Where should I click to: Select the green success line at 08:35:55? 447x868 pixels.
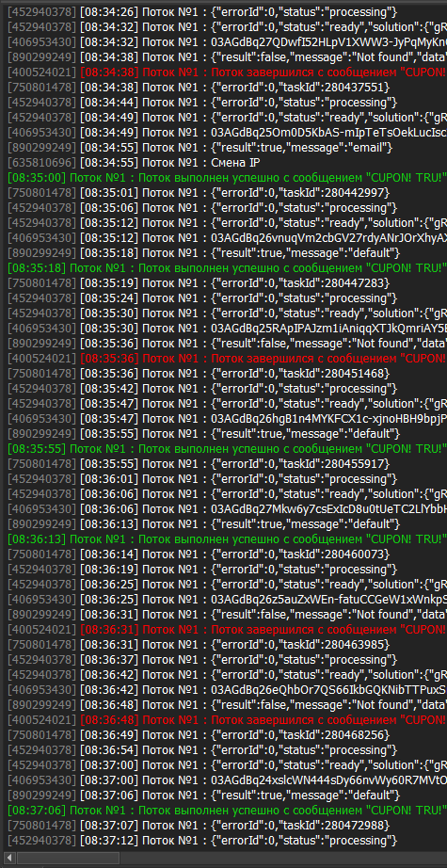coord(224,448)
